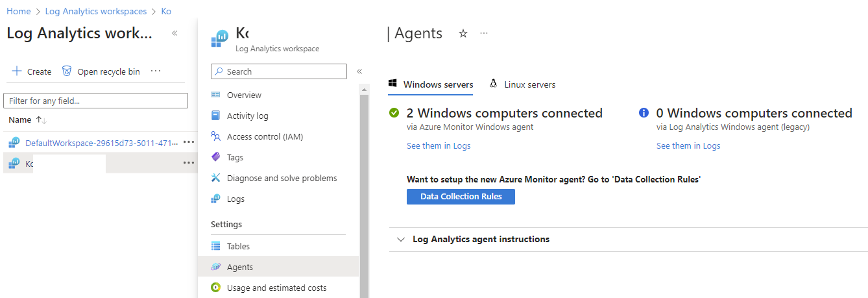Image resolution: width=868 pixels, height=298 pixels.
Task: Click the Ko breadcrumb link
Action: point(166,12)
